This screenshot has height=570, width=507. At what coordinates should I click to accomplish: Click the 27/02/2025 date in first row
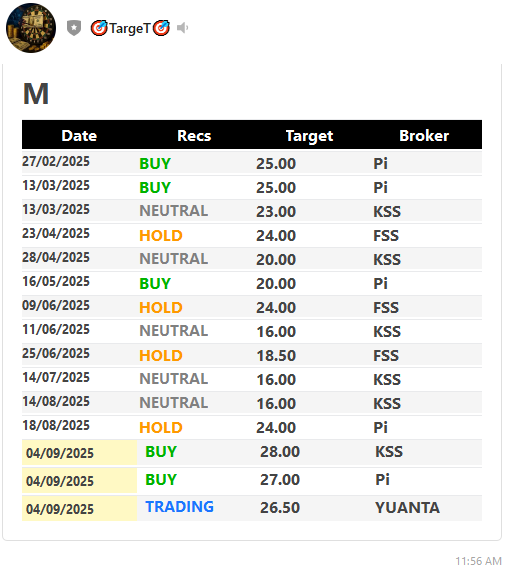(x=56, y=161)
